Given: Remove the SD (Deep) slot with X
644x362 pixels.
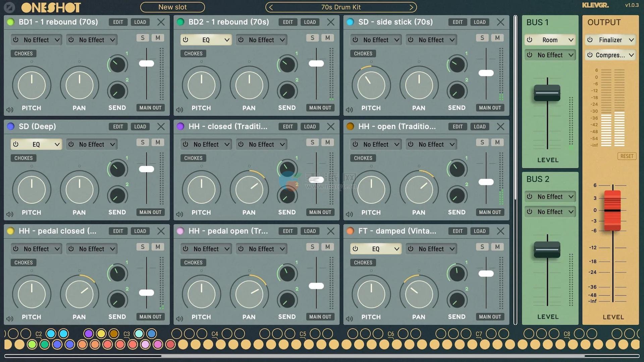Looking at the screenshot, I should point(161,127).
